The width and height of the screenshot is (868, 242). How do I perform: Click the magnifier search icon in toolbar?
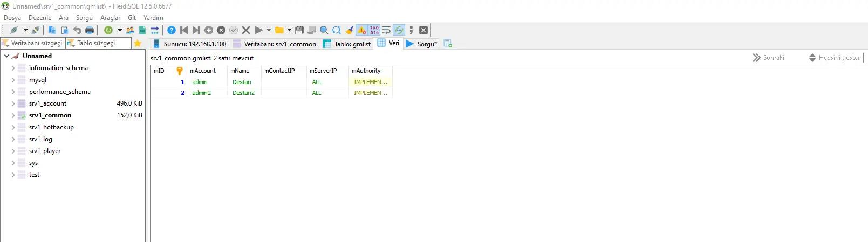(324, 30)
